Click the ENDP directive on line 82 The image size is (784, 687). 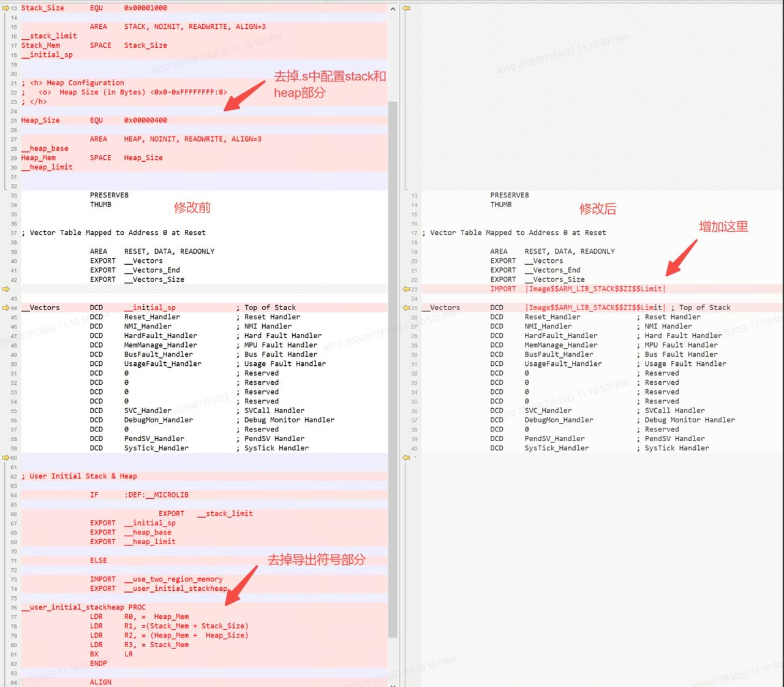click(x=98, y=663)
